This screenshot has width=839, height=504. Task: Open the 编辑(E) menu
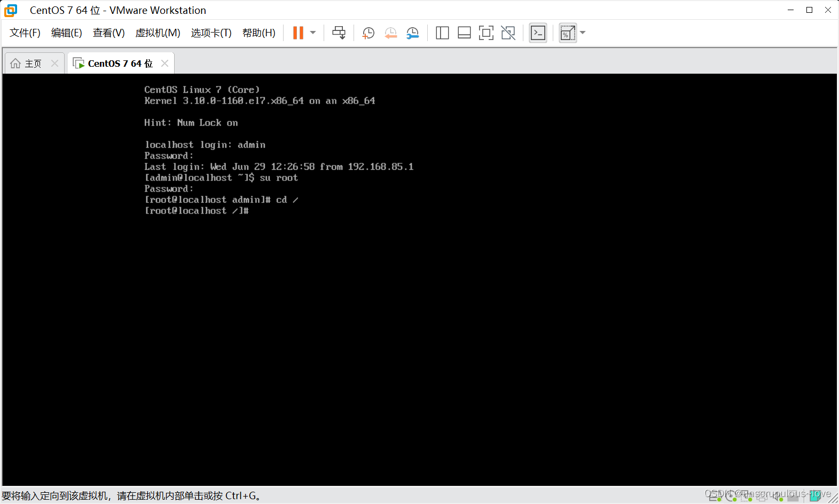point(67,33)
